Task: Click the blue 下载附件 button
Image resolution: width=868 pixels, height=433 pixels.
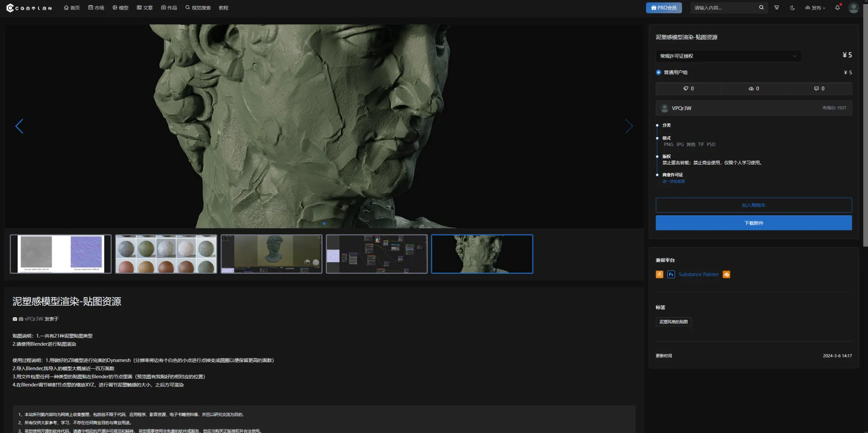Action: point(754,223)
